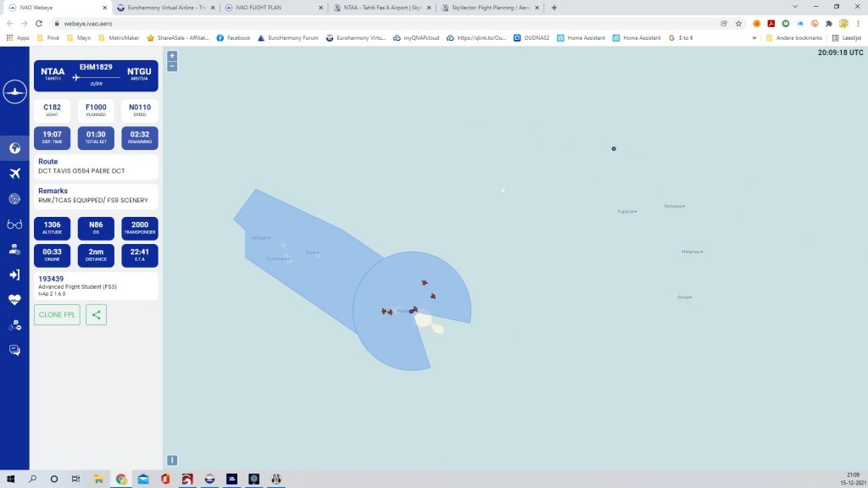This screenshot has height=488, width=868.
Task: Bookmark this page with the star icon
Action: pos(738,24)
